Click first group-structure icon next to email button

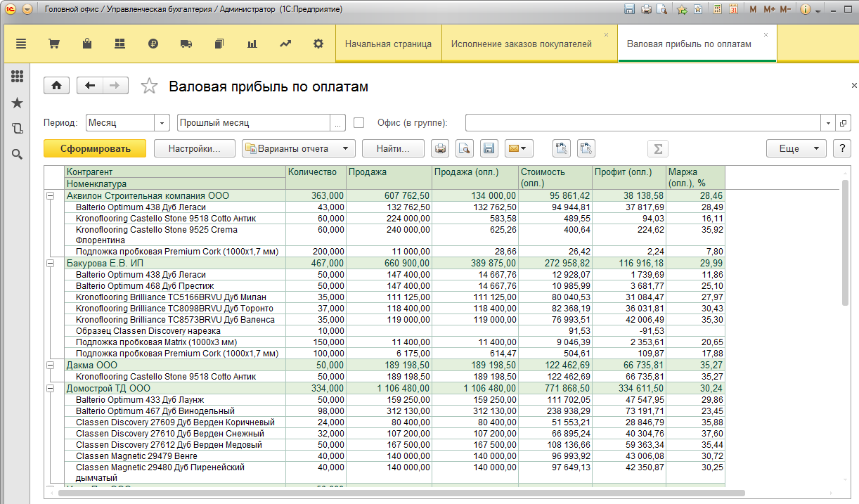click(562, 148)
